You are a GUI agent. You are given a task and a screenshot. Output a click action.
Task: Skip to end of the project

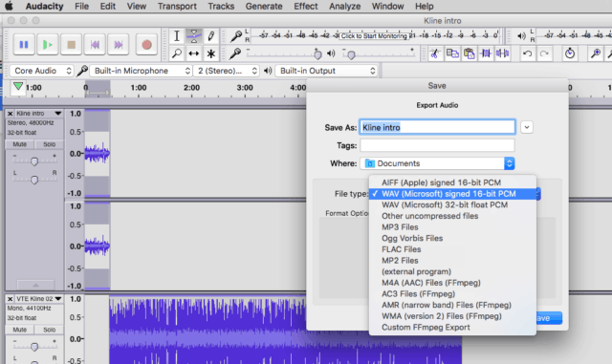119,45
